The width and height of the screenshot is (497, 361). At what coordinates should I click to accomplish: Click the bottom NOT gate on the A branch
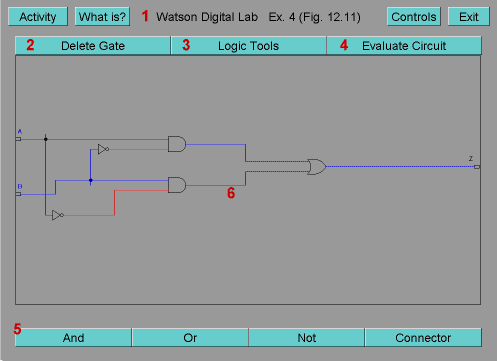pyautogui.click(x=58, y=215)
